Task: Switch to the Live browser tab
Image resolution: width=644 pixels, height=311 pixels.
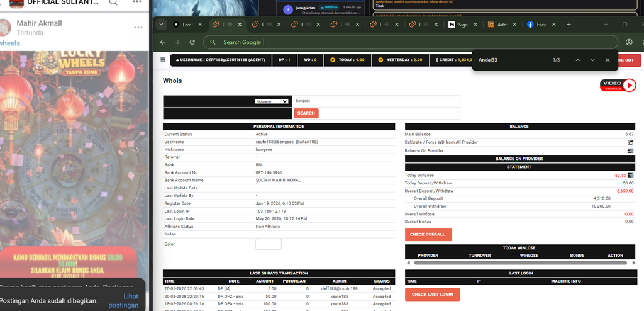Action: click(182, 25)
